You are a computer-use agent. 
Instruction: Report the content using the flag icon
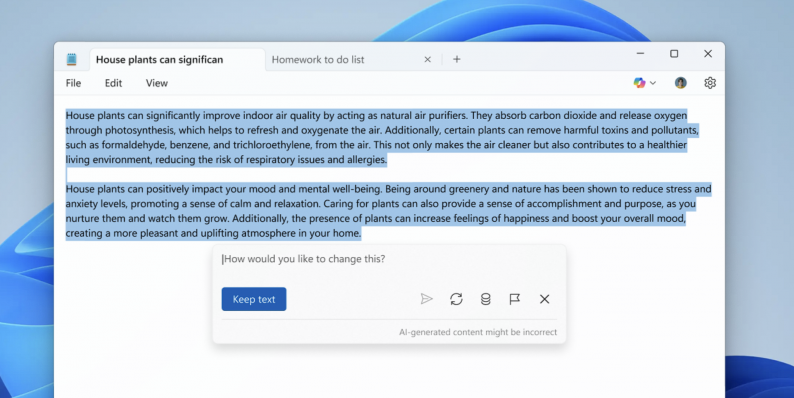click(514, 299)
